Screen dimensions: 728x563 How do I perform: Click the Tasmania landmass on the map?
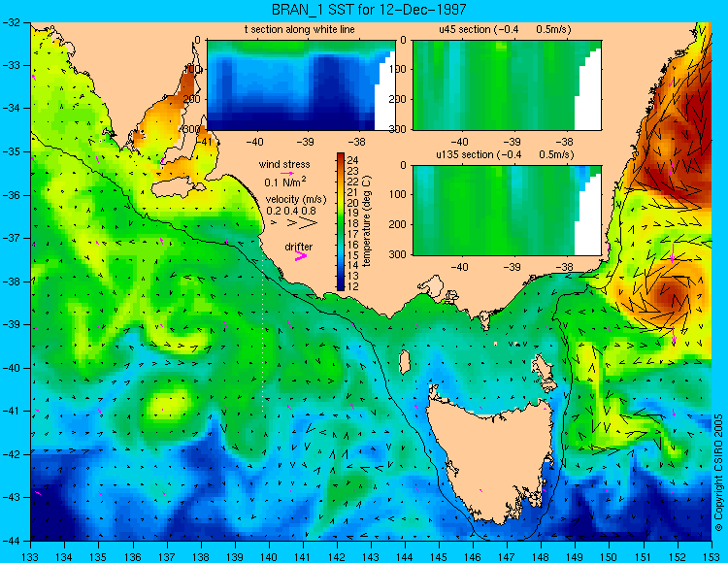(492, 459)
